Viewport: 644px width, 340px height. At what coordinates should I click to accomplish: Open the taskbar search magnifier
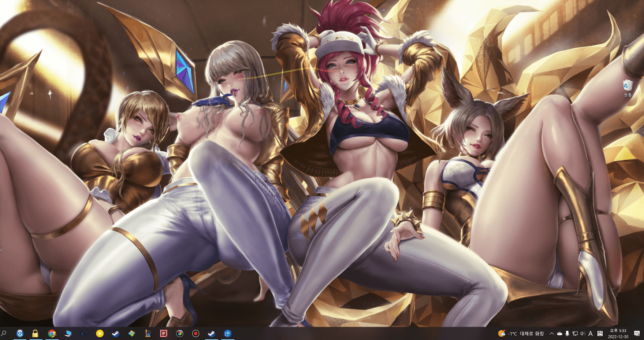coord(4,333)
